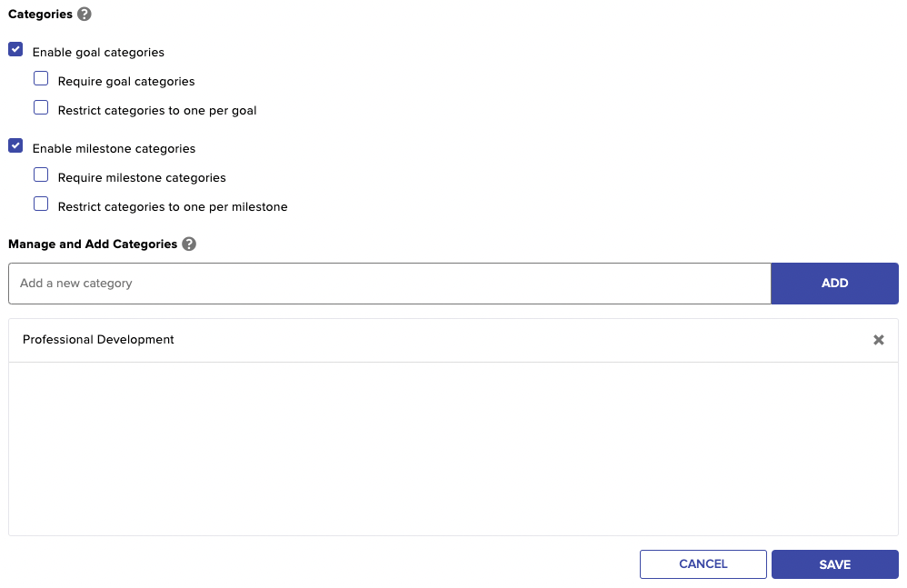Check Require goal categories
This screenshot has height=588, width=907.
click(x=41, y=79)
